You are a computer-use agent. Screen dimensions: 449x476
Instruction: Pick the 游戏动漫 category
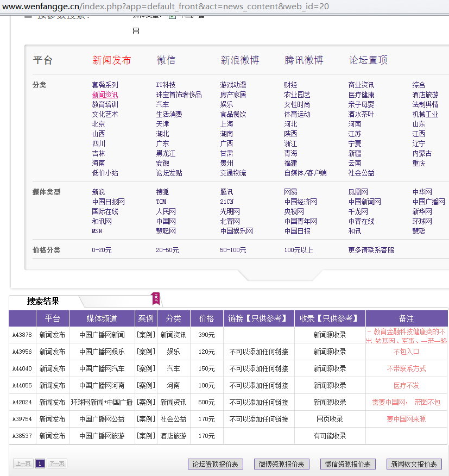point(233,85)
